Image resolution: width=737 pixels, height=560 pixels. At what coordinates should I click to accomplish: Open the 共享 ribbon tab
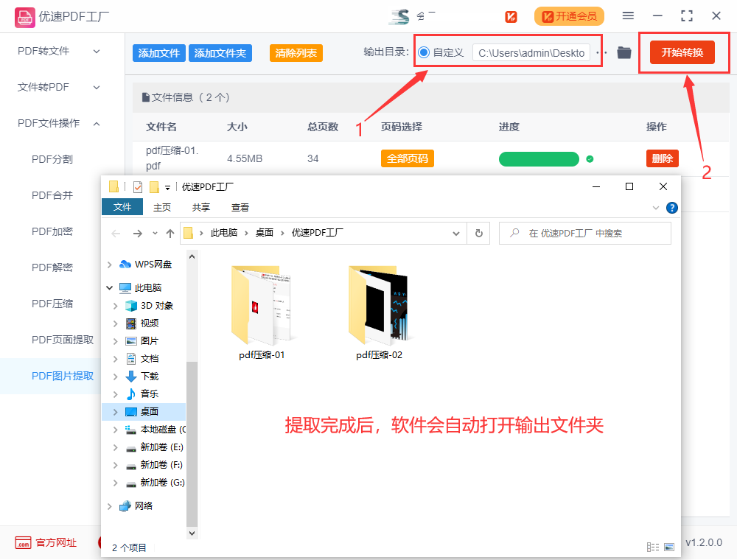pos(201,207)
